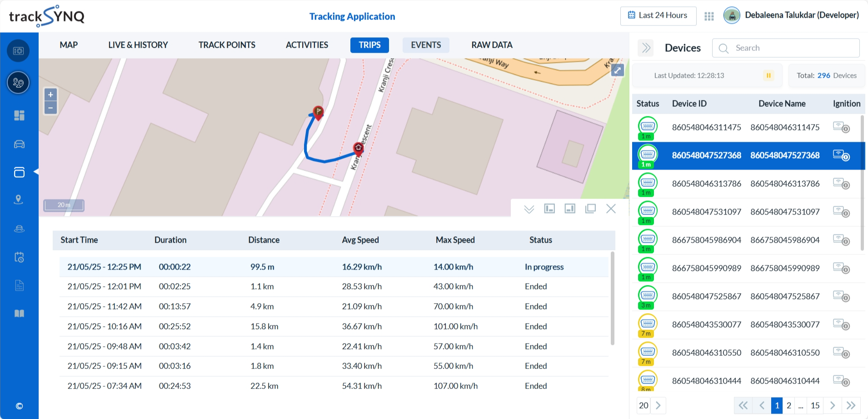Image resolution: width=868 pixels, height=419 pixels.
Task: Toggle ignition icon for device 866758045986904
Action: (x=841, y=240)
